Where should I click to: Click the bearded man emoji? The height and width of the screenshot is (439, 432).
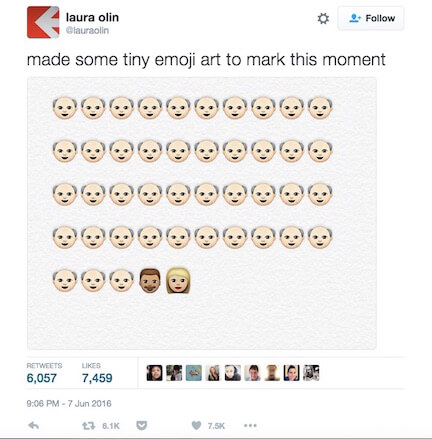coord(150,281)
